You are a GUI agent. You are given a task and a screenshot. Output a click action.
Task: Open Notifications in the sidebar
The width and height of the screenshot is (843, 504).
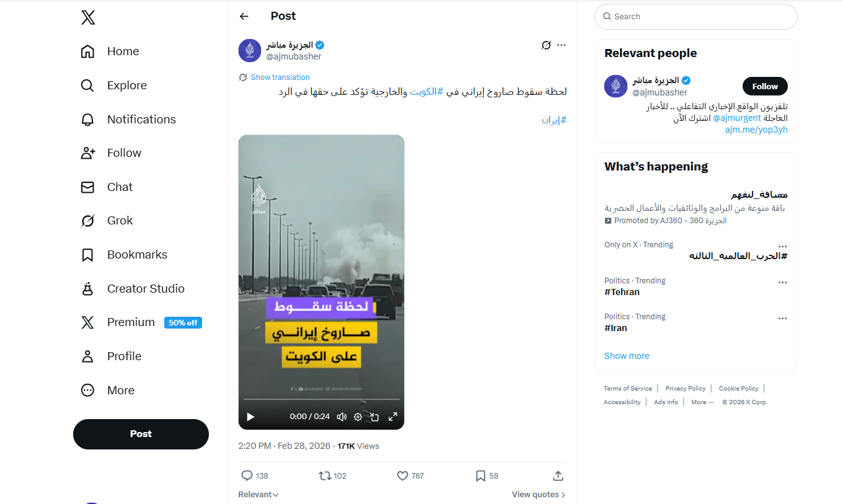click(141, 119)
